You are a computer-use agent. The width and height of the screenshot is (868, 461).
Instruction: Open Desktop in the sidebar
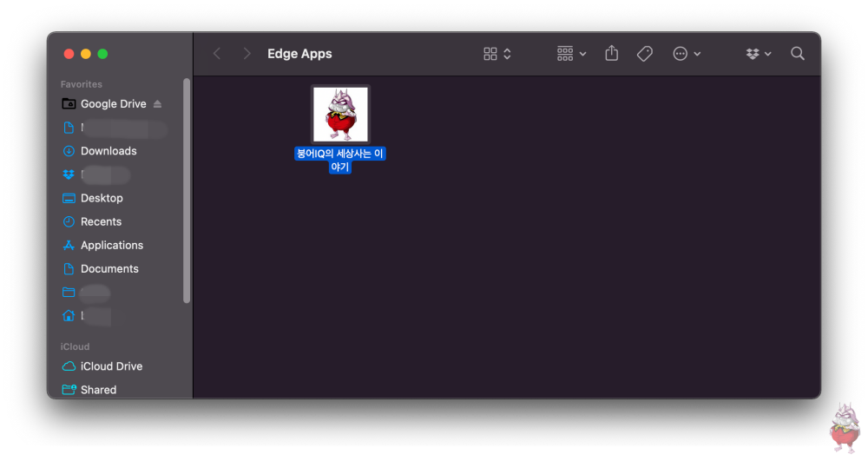click(102, 198)
